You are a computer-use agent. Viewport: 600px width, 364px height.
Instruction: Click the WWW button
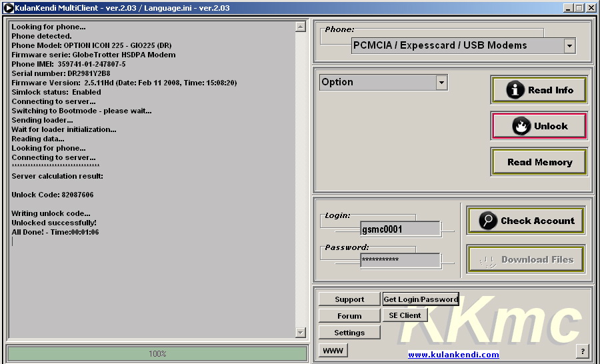tap(333, 350)
